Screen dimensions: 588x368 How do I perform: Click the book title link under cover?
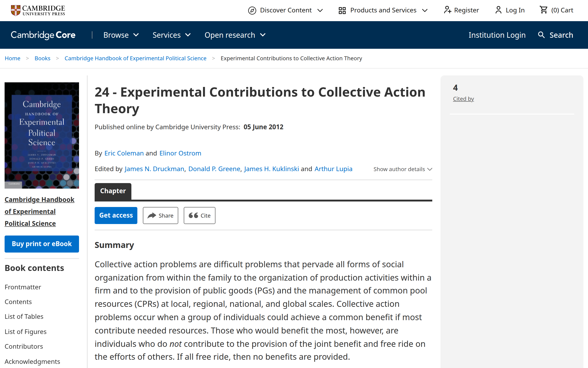click(39, 212)
